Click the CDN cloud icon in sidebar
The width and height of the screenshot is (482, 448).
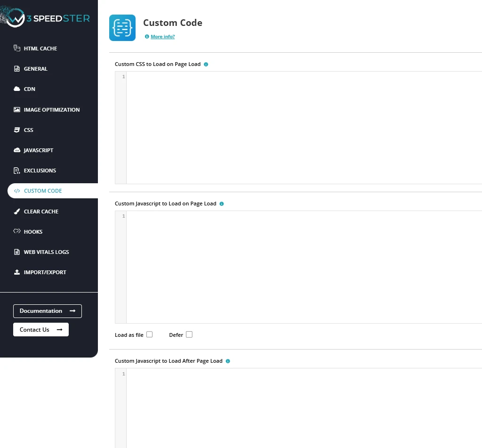(17, 89)
